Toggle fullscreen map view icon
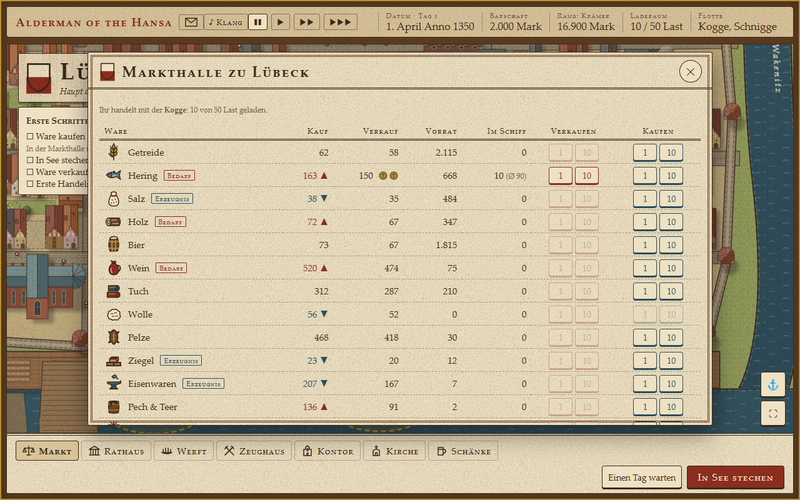Screen dimensions: 800x500 point(773,414)
